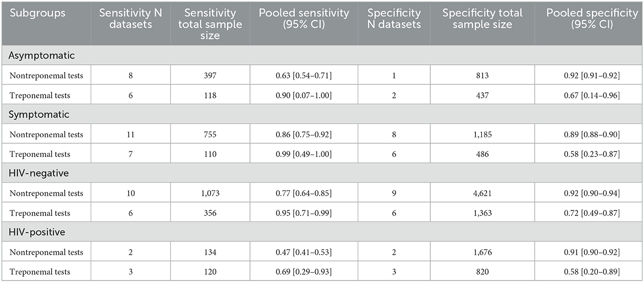Select the Asymptomatic subgroup row

tap(322, 55)
